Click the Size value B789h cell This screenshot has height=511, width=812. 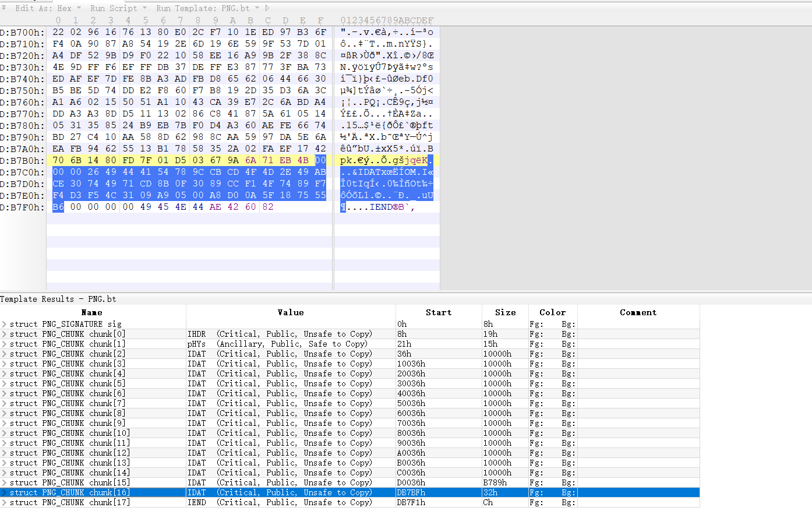(505, 483)
